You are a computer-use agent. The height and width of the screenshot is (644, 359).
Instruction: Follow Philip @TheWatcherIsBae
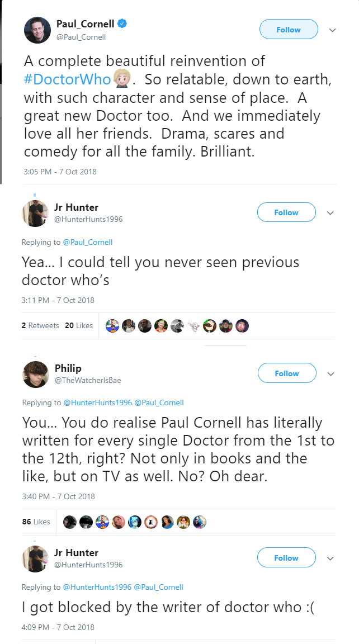[x=287, y=373]
